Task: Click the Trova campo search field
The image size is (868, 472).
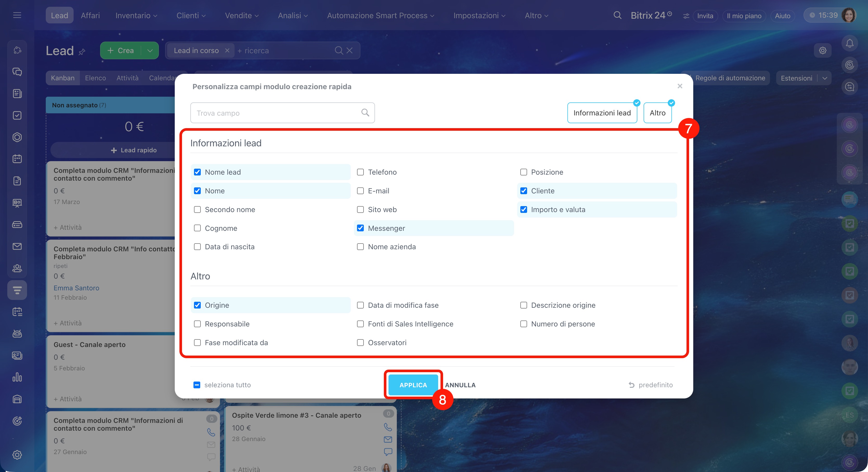Action: [x=276, y=113]
